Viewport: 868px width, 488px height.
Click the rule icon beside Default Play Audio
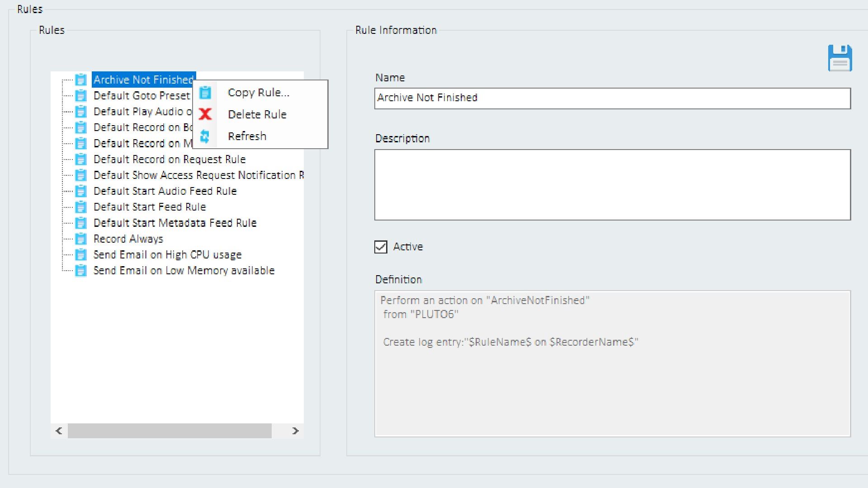81,112
